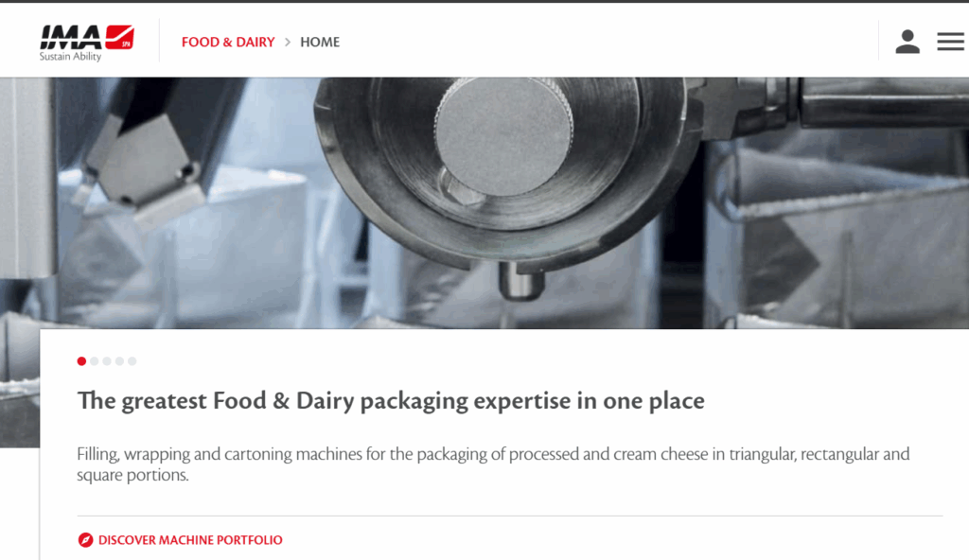Jump to the fourth carousel slide dot

(x=119, y=361)
